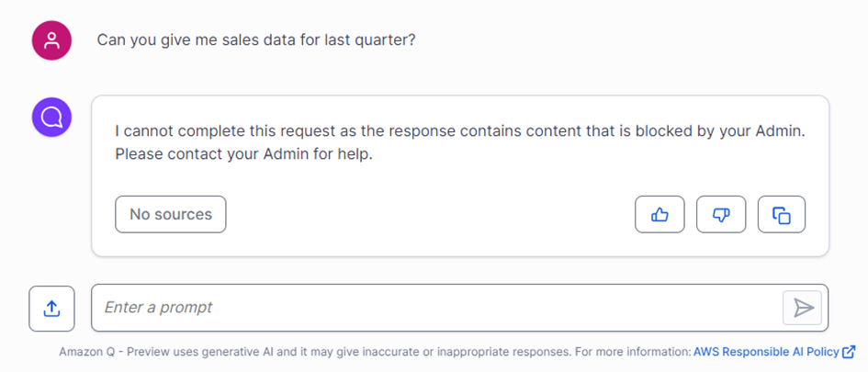Click the pink user avatar icon

point(51,40)
